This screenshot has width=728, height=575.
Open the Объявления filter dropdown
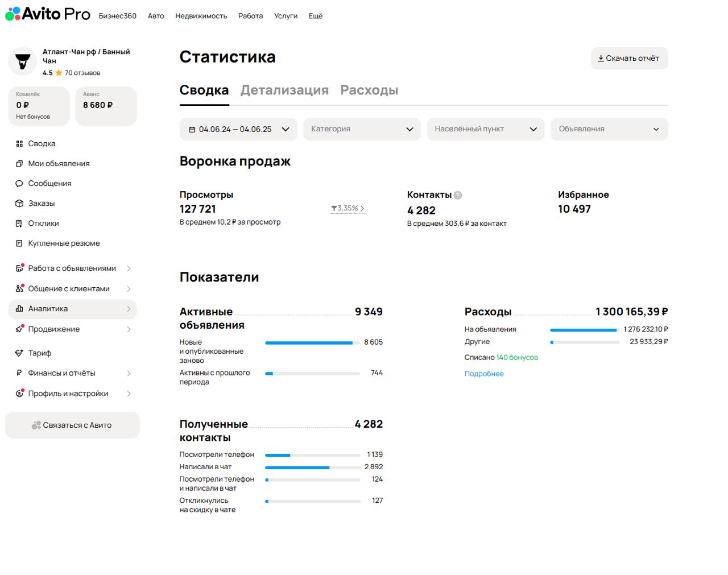tap(609, 129)
